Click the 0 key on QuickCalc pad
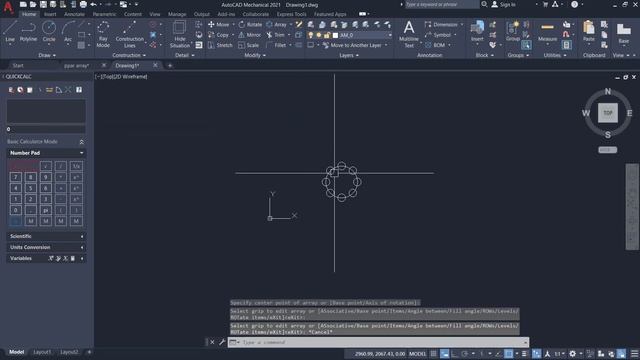Viewport: 640px width, 360px height. (x=16, y=210)
